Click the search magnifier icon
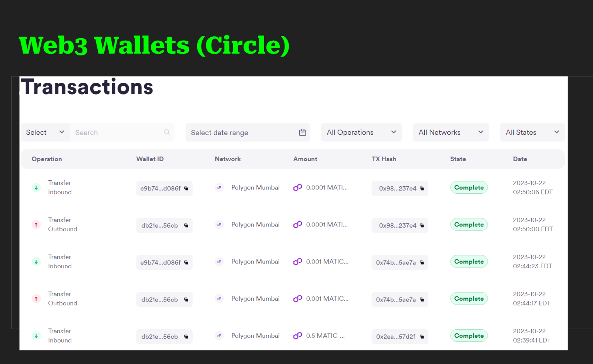 (167, 132)
